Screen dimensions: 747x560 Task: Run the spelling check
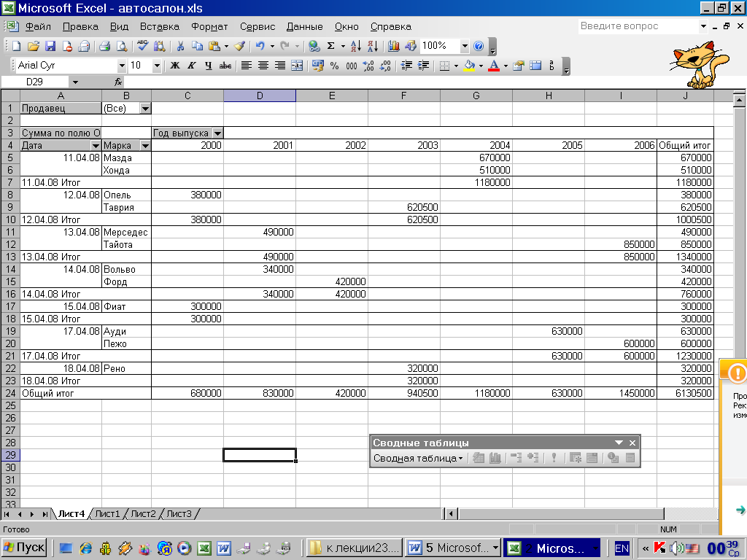click(x=142, y=46)
